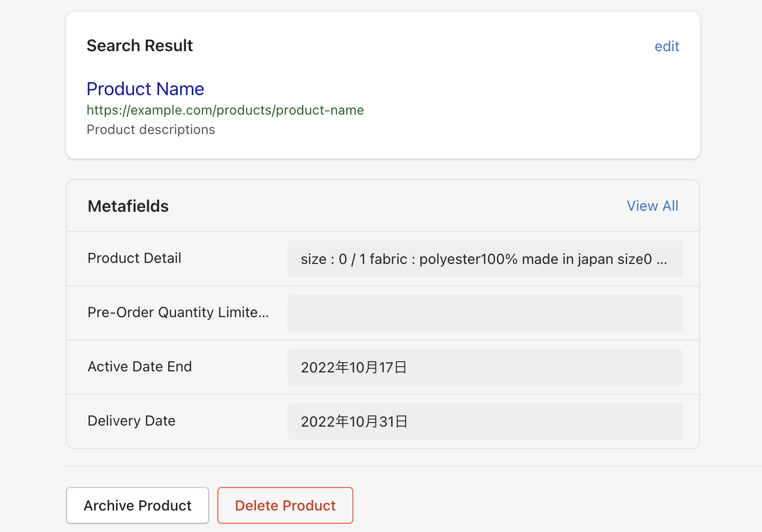762x532 pixels.
Task: Click View All in Metafields panel
Action: (653, 206)
